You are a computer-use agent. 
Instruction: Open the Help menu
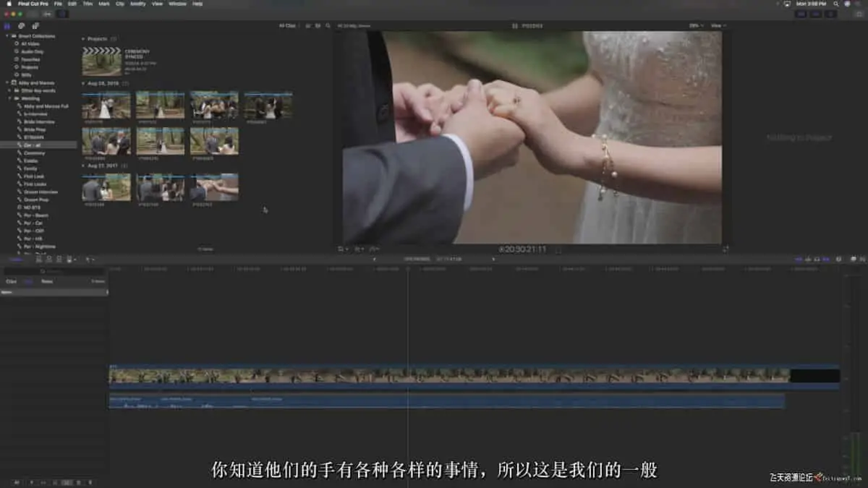[x=197, y=4]
